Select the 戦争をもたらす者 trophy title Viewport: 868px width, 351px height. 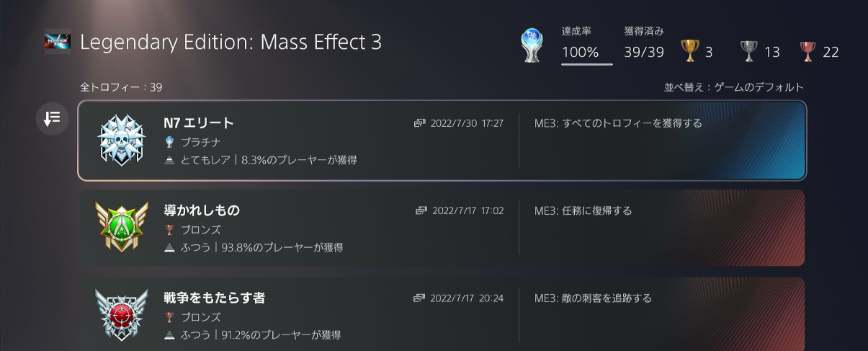coord(214,298)
